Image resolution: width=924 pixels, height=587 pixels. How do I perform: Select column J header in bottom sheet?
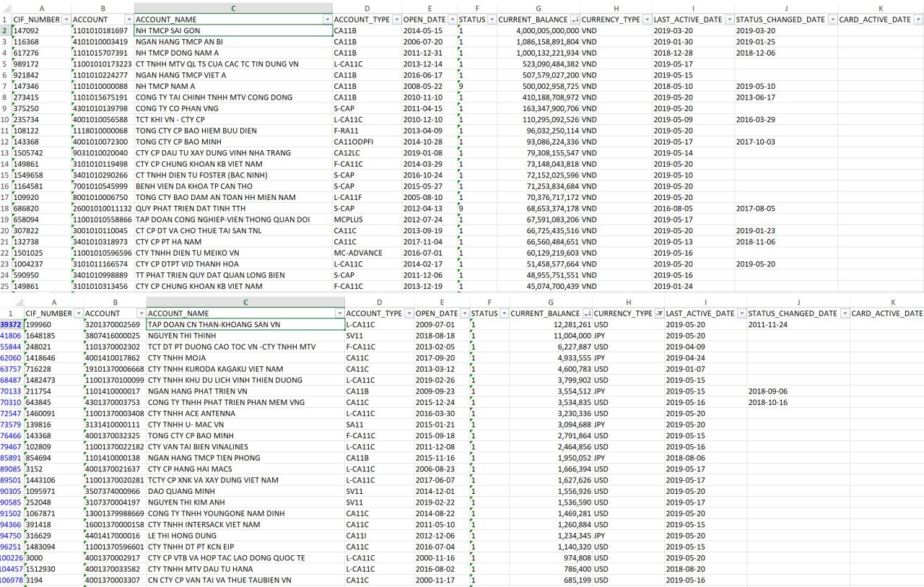pos(798,302)
